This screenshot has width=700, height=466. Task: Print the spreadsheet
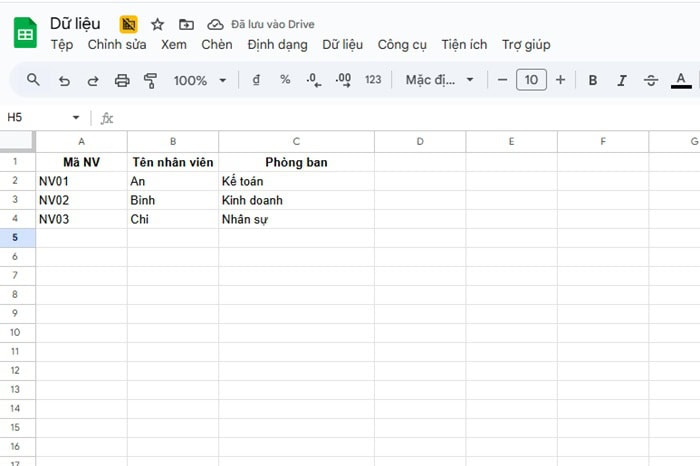tap(122, 80)
